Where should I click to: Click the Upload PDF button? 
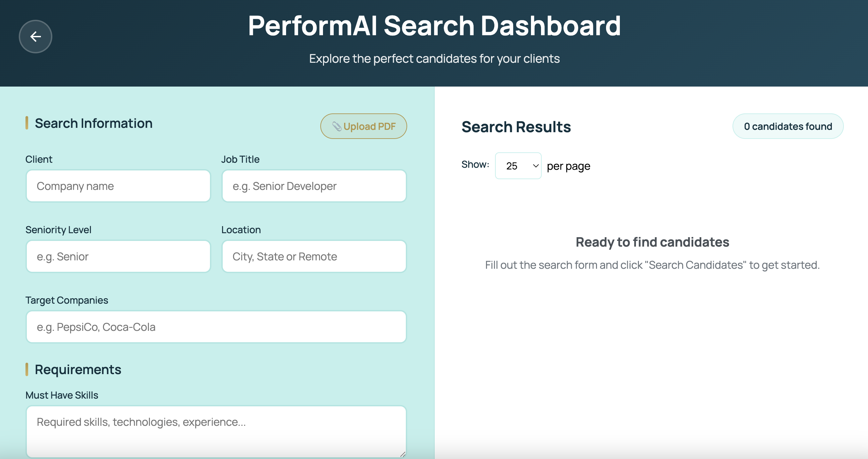point(363,126)
